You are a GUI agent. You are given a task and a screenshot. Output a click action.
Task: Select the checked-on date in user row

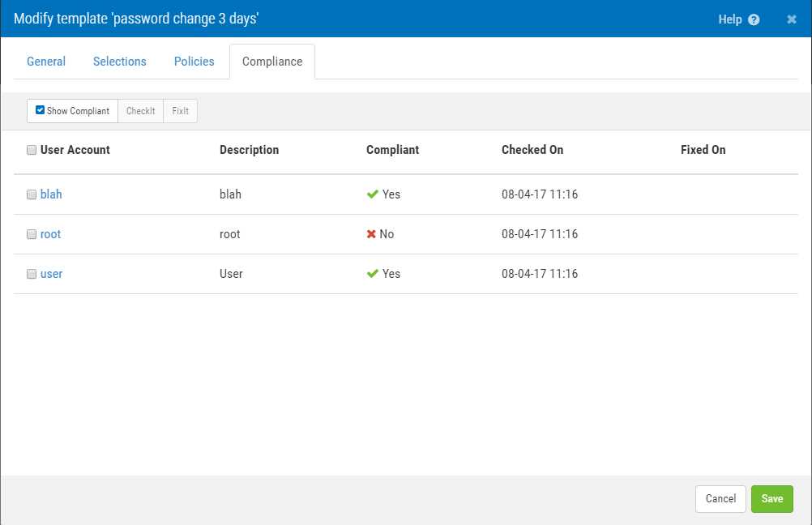pos(540,273)
